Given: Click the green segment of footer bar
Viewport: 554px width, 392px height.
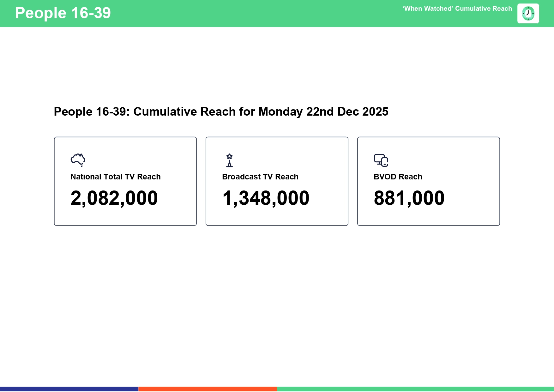Looking at the screenshot, I should pyautogui.click(x=415, y=389).
